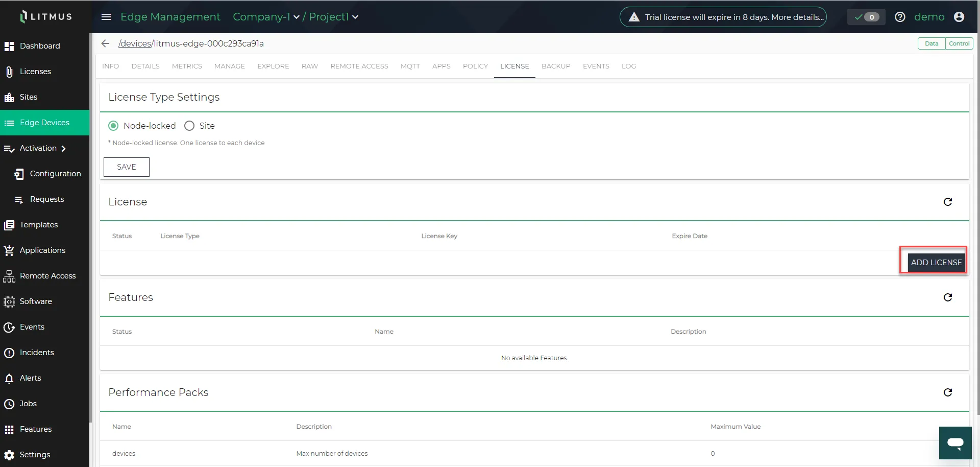Image resolution: width=980 pixels, height=467 pixels.
Task: Open Alerts in sidebar
Action: (x=44, y=378)
